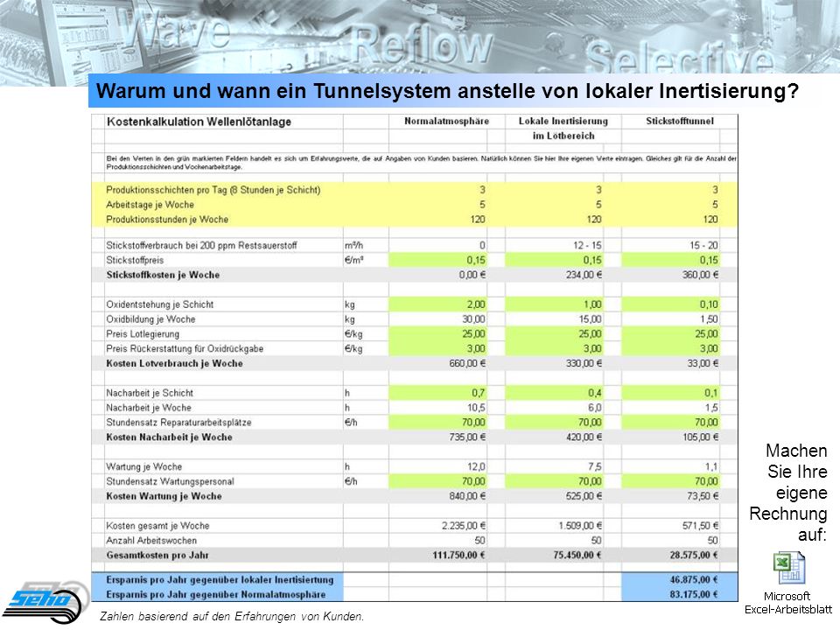Select the '330,00 €' solder cost cell
The width and height of the screenshot is (840, 630).
584,363
